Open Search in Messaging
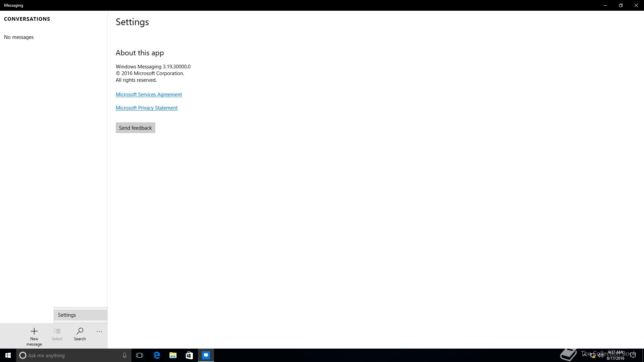Image resolution: width=644 pixels, height=362 pixels. pos(80,334)
